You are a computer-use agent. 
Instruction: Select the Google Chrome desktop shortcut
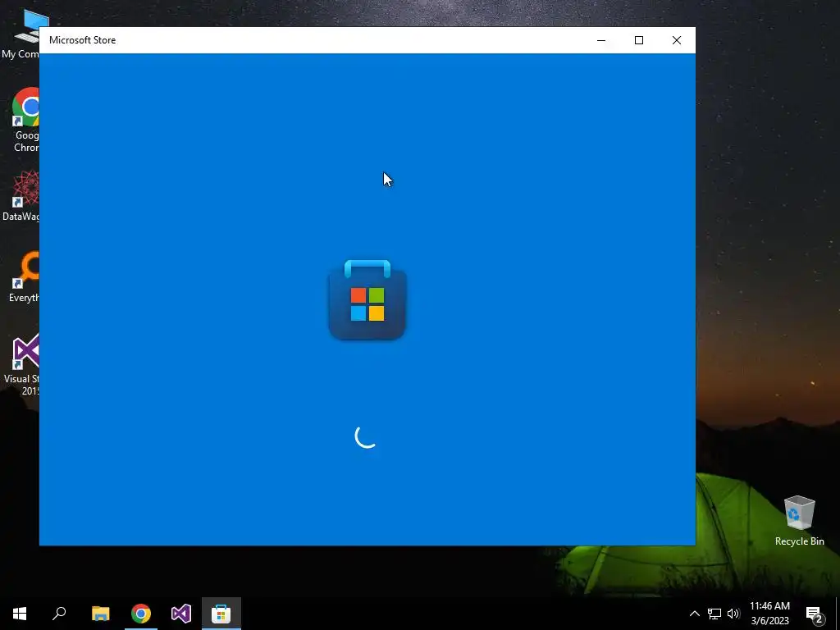[x=24, y=121]
